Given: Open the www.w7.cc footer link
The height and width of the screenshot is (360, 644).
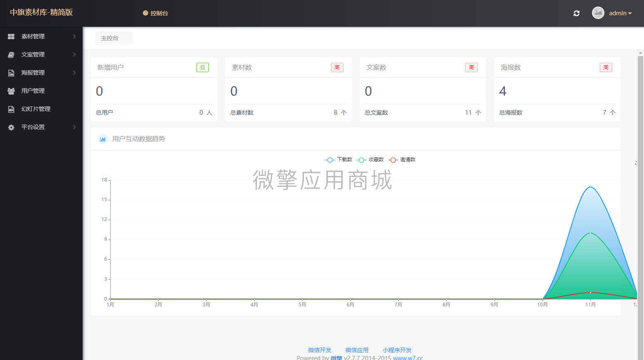Looking at the screenshot, I should pos(408,358).
